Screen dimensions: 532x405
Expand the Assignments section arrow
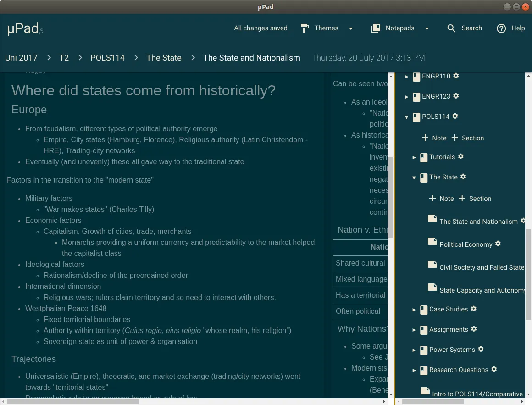(414, 330)
